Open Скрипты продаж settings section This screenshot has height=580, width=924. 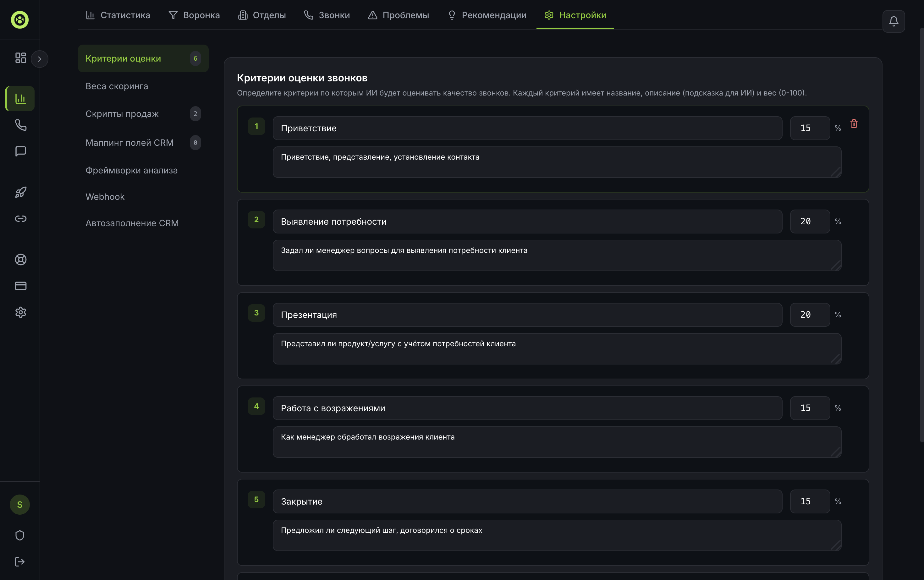coord(122,114)
